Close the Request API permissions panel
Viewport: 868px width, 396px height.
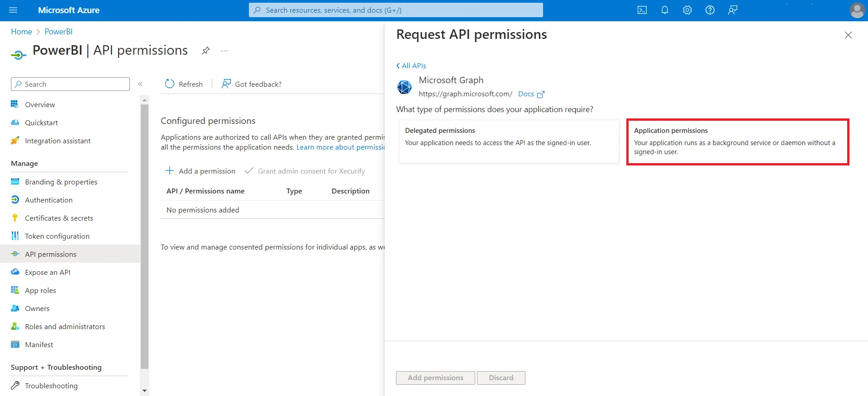(848, 35)
